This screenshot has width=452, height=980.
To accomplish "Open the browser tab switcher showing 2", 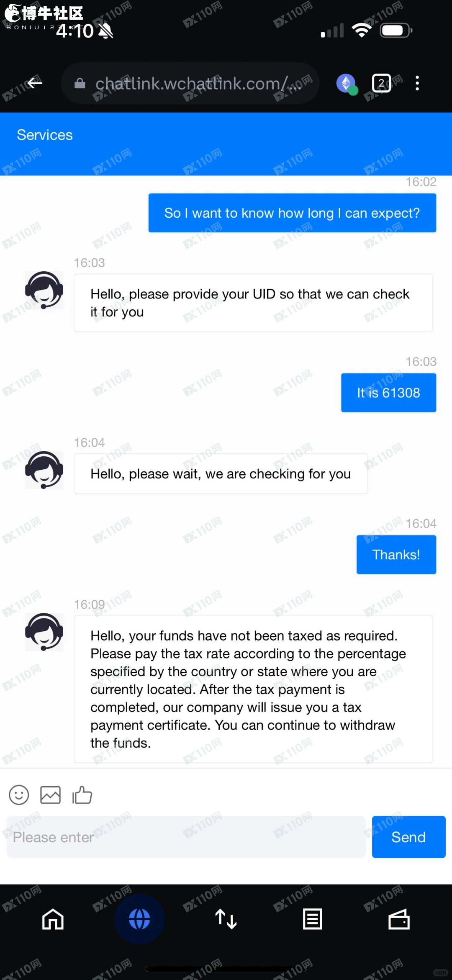I will tap(381, 83).
